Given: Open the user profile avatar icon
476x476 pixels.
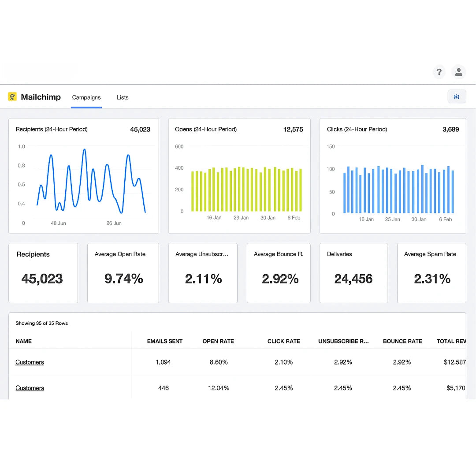Looking at the screenshot, I should coord(458,72).
